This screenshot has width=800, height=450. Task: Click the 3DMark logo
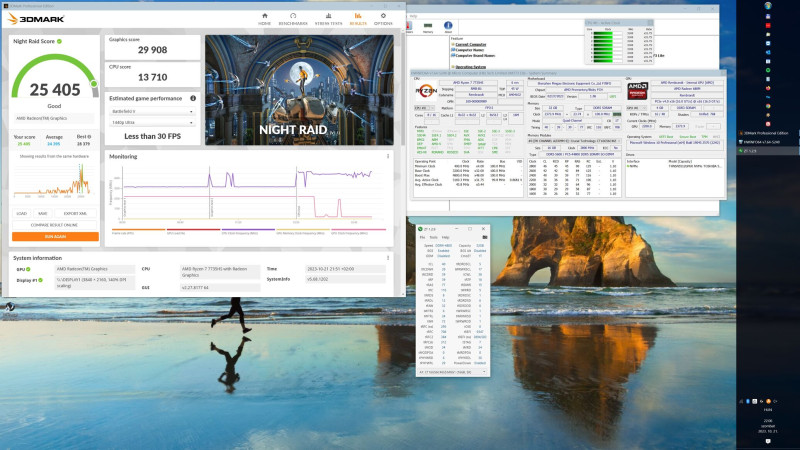pos(36,19)
